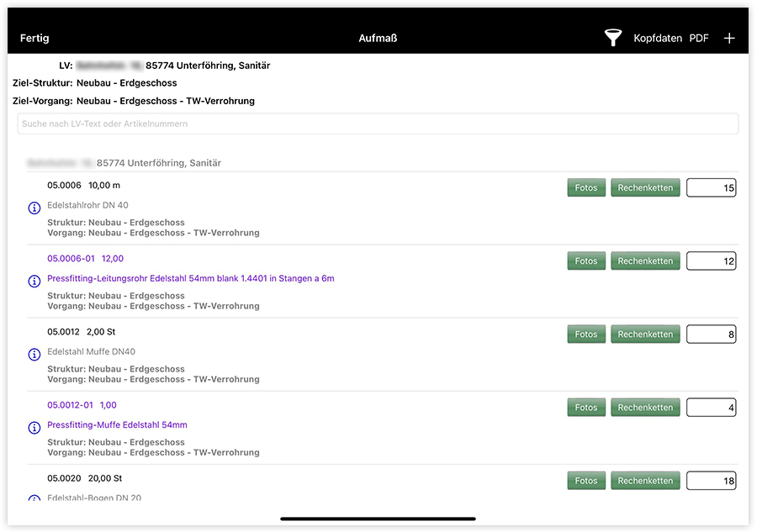Open Fotos for position 05.0006
This screenshot has height=532, width=757.
click(586, 187)
